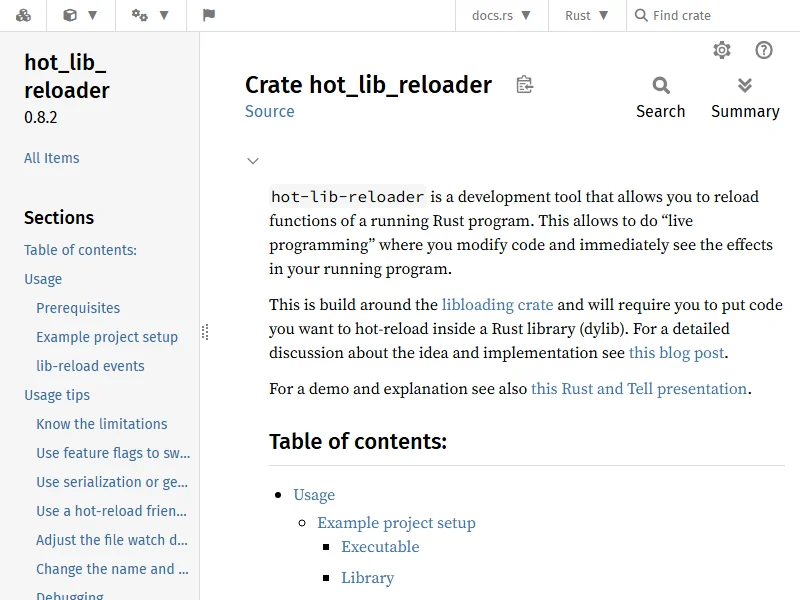Open the crate package dropdown menu
800x600 pixels.
[x=80, y=16]
